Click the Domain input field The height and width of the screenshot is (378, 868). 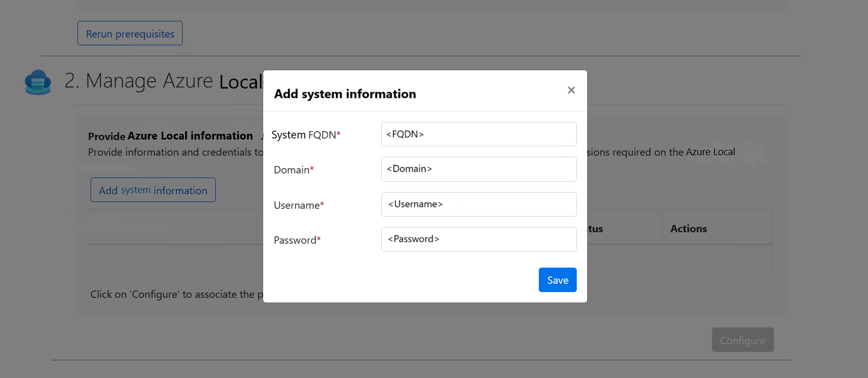tap(478, 169)
